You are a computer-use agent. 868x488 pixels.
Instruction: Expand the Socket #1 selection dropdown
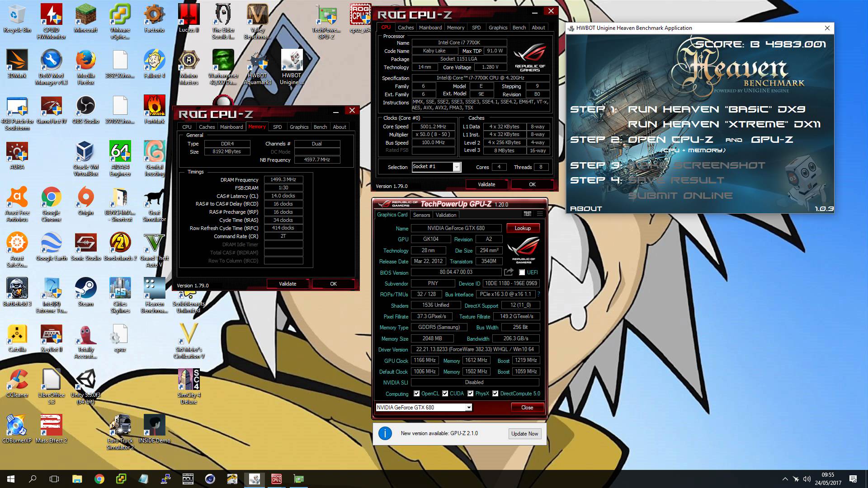pos(457,167)
